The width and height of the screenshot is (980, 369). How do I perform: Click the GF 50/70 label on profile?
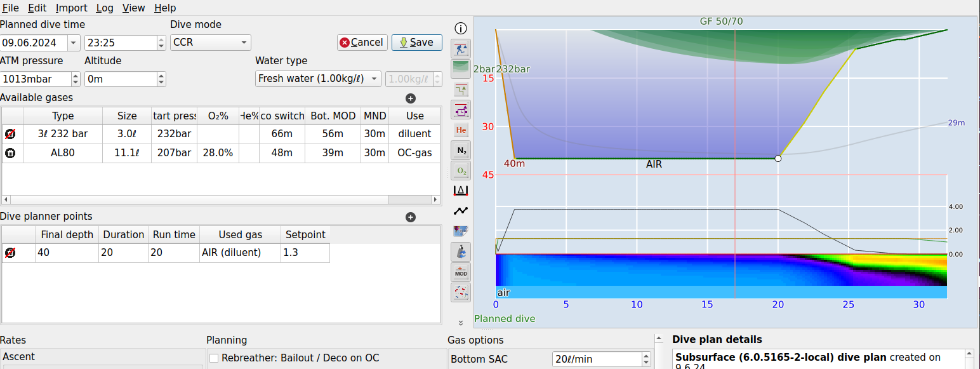pyautogui.click(x=721, y=21)
